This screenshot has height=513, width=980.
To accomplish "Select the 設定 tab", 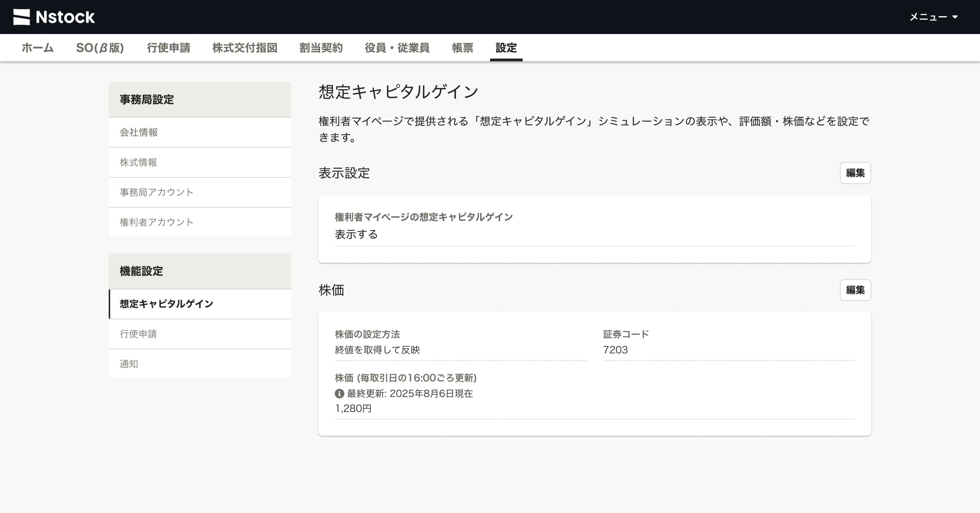I will coord(506,47).
